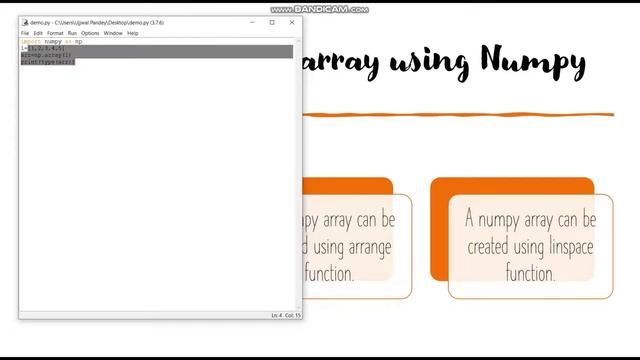Image resolution: width=640 pixels, height=360 pixels.
Task: Open the Format menu
Action: click(55, 33)
